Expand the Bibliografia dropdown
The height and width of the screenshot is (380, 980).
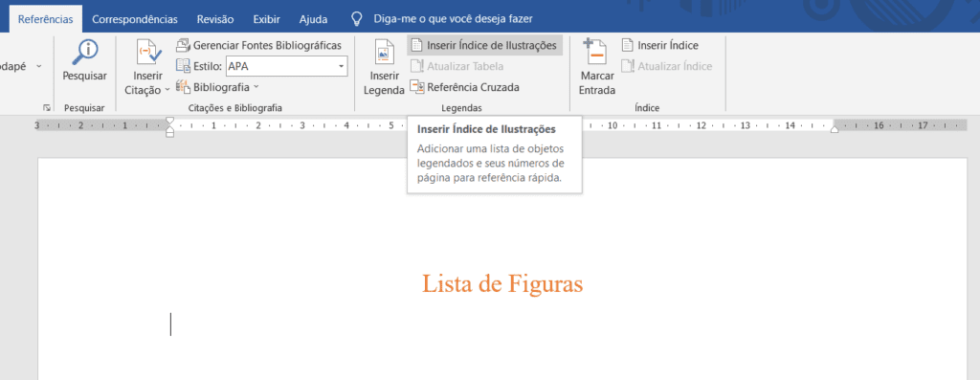click(256, 87)
